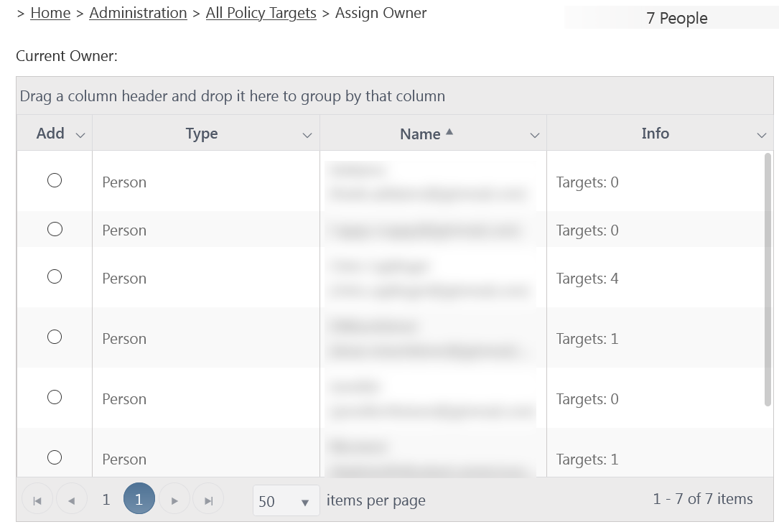
Task: Open the Add column menu chevron
Action: coord(80,135)
